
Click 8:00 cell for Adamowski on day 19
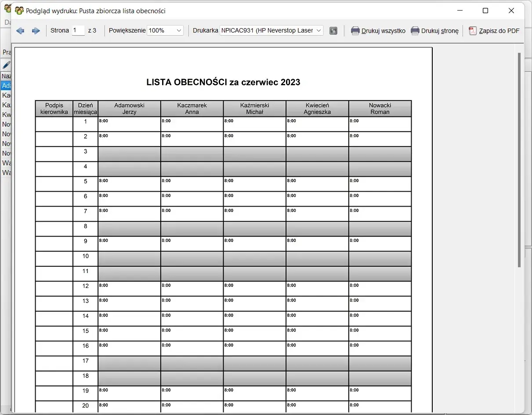(x=130, y=393)
